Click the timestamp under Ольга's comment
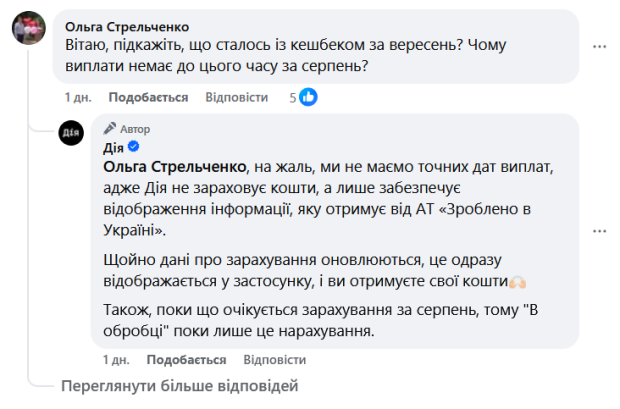This screenshot has width=620, height=409. coord(77,97)
